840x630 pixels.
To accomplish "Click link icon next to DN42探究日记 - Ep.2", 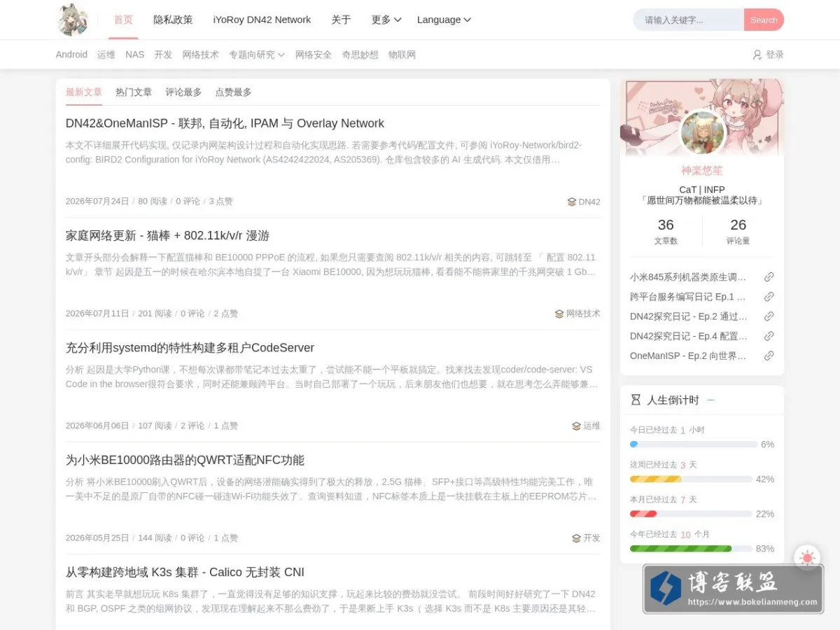I will pyautogui.click(x=769, y=316).
